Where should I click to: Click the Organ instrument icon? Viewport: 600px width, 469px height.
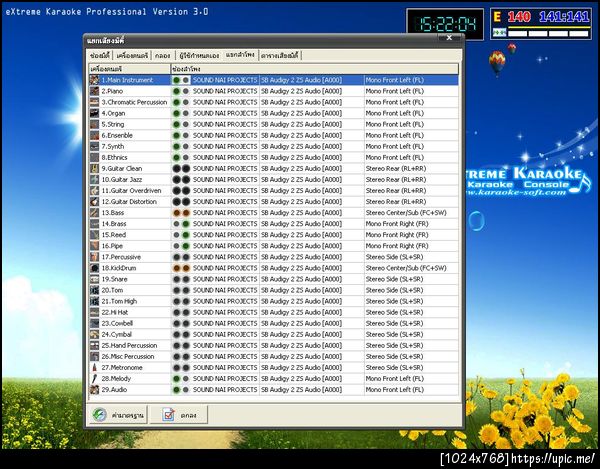pyautogui.click(x=94, y=113)
